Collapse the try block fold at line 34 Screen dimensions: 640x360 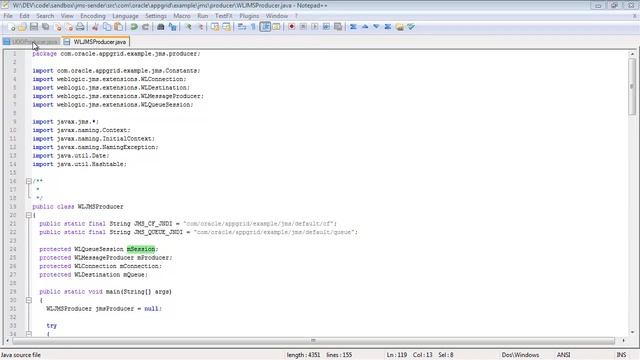point(29,334)
